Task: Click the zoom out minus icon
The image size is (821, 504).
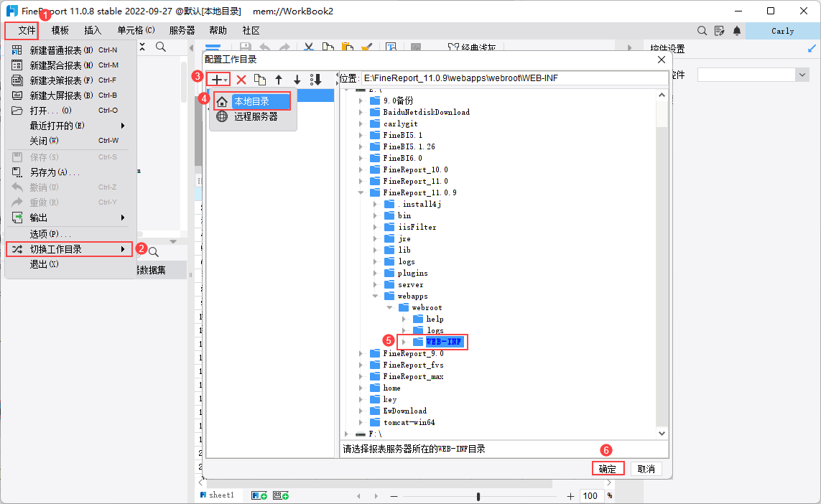Action: tap(394, 496)
